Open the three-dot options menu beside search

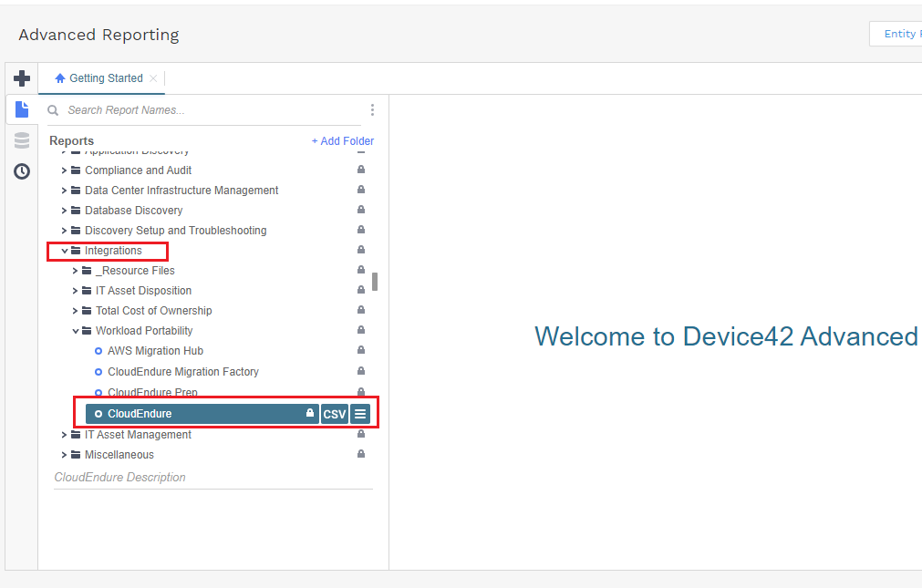coord(372,110)
